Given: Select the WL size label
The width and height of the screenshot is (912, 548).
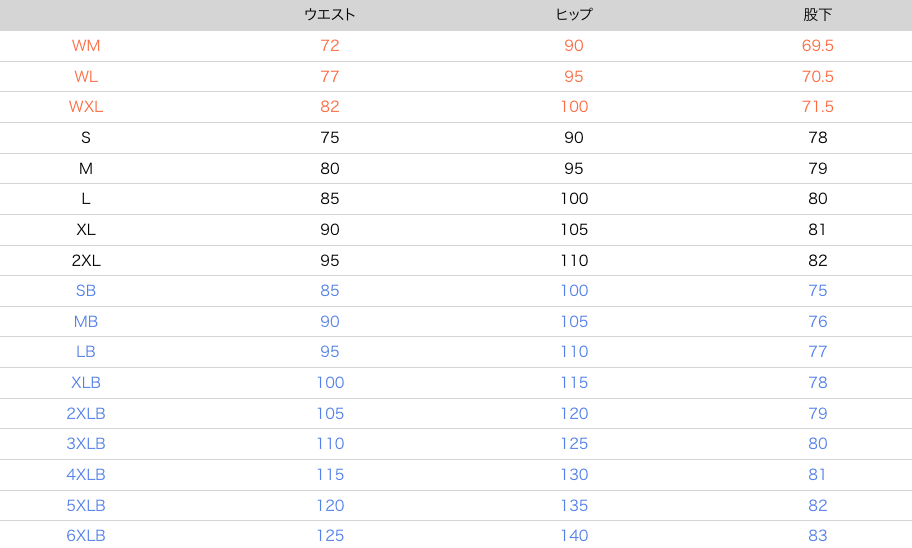Looking at the screenshot, I should coord(86,76).
